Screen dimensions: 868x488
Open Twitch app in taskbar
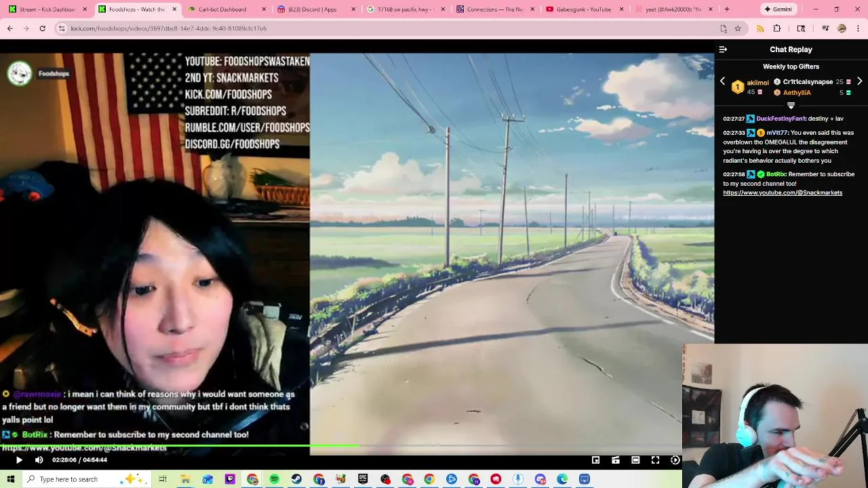[x=230, y=479]
